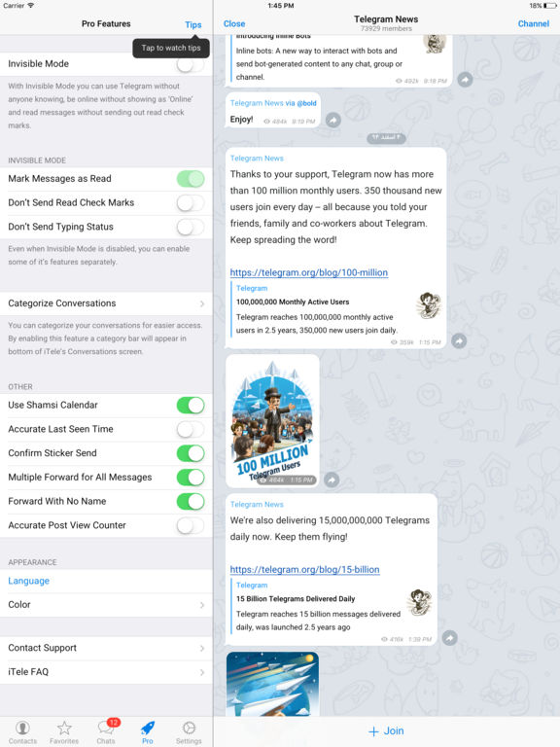The height and width of the screenshot is (747, 560).
Task: Tap the Wi-Fi icon in status bar
Action: point(31,5)
